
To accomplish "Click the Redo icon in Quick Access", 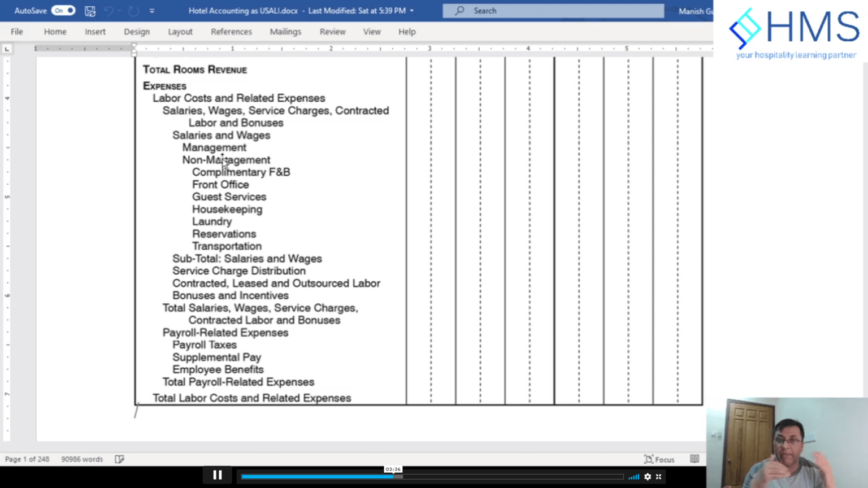I will 133,11.
